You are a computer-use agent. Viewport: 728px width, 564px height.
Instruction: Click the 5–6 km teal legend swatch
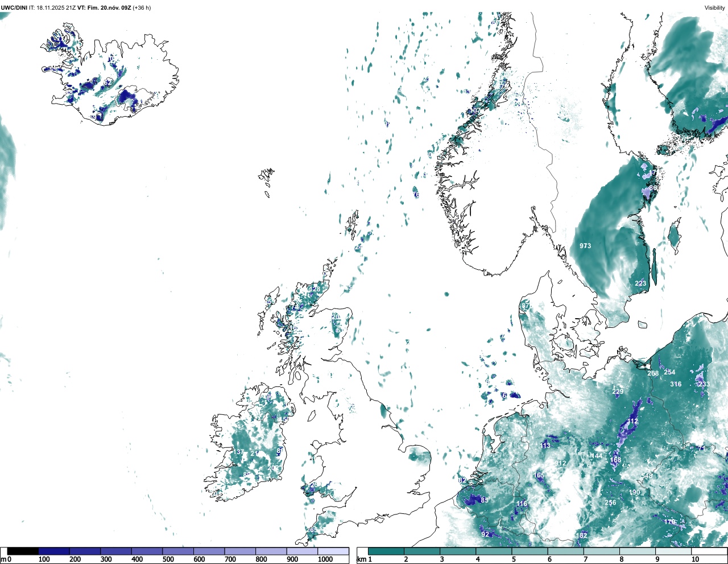coord(530,551)
